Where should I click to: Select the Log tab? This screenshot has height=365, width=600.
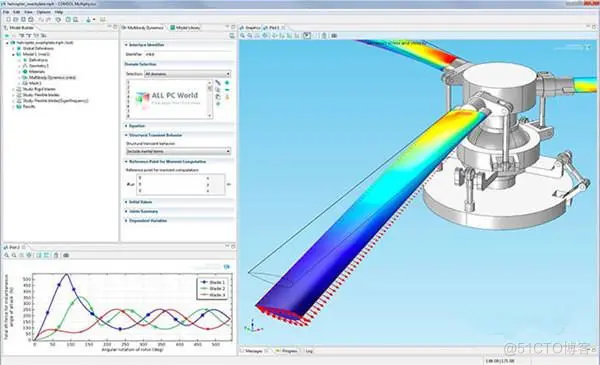click(x=309, y=351)
